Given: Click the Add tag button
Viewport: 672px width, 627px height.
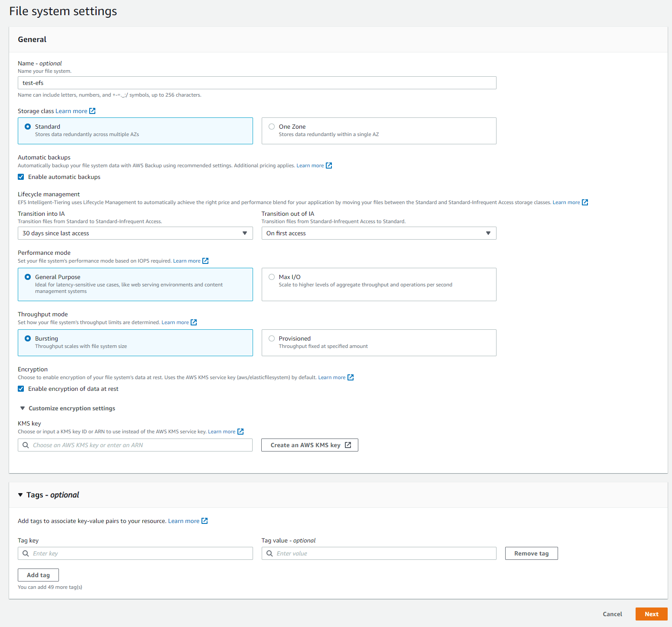Looking at the screenshot, I should click(38, 575).
